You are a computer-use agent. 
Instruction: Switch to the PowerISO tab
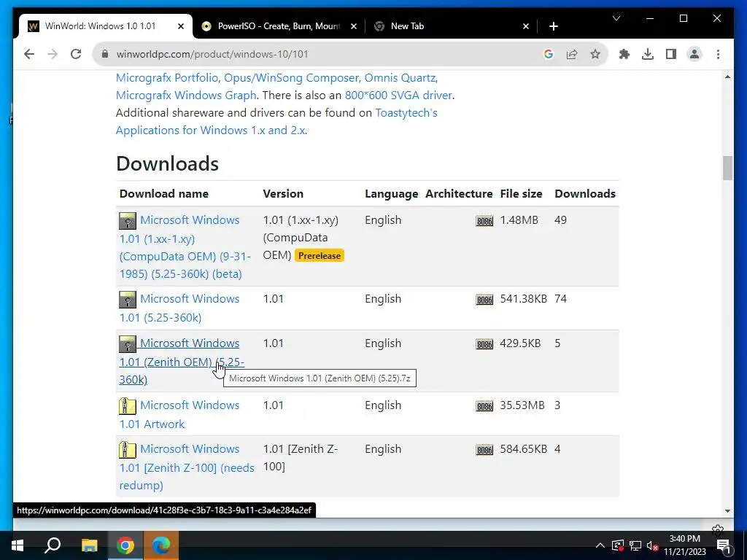pyautogui.click(x=279, y=26)
